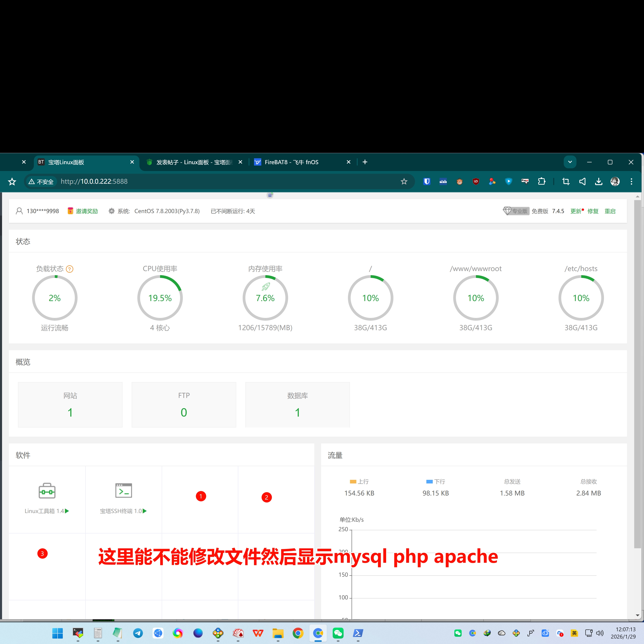Open browser extensions puzzle icon
This screenshot has height=644, width=644.
click(542, 181)
